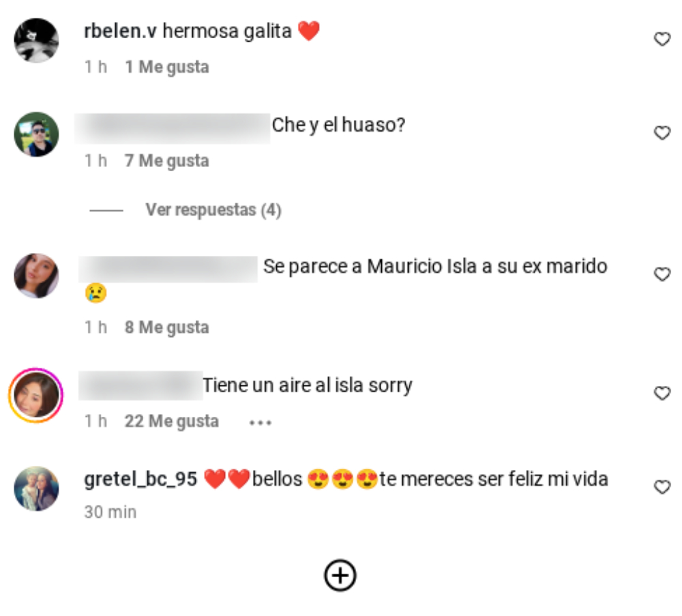Open rbelen.v profile picture
The width and height of the screenshot is (682, 616).
pos(36,40)
